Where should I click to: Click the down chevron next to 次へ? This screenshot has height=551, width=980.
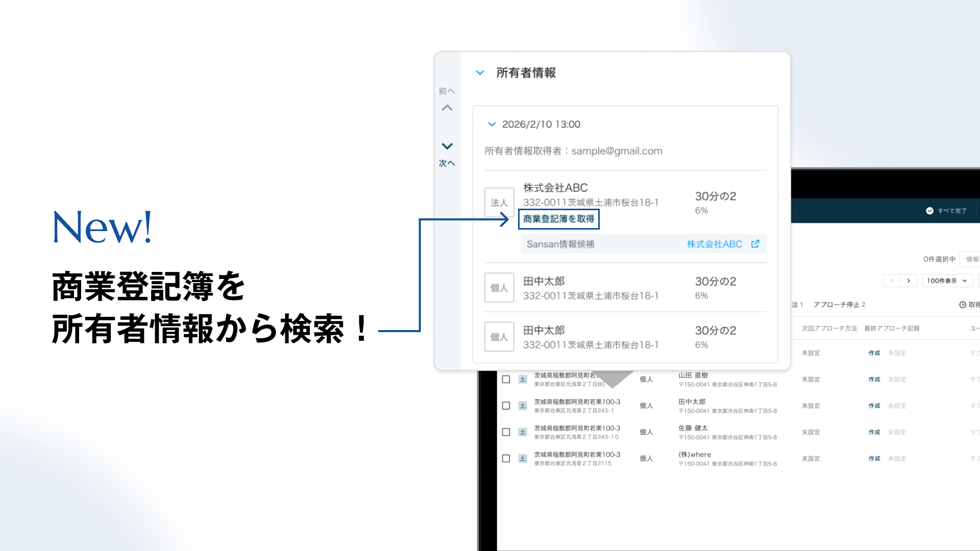click(x=447, y=146)
